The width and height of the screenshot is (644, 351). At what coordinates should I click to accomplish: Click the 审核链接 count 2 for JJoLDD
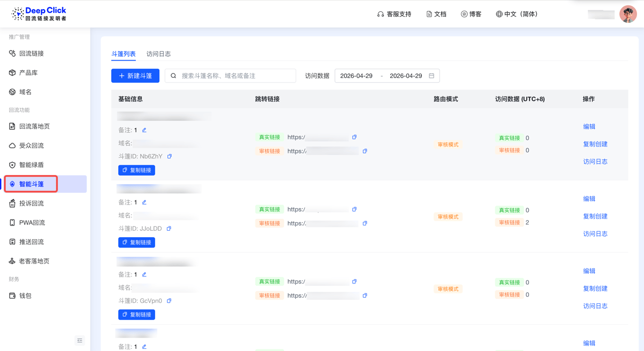click(x=528, y=222)
